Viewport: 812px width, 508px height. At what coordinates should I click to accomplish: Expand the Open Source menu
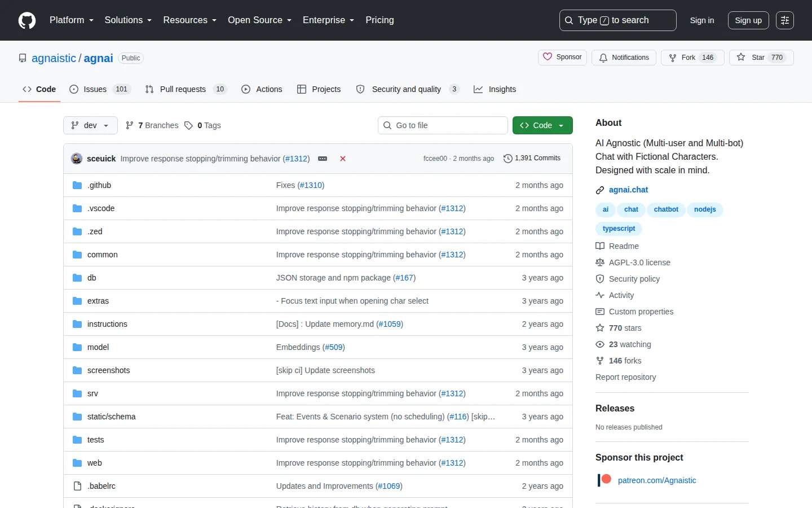[260, 20]
